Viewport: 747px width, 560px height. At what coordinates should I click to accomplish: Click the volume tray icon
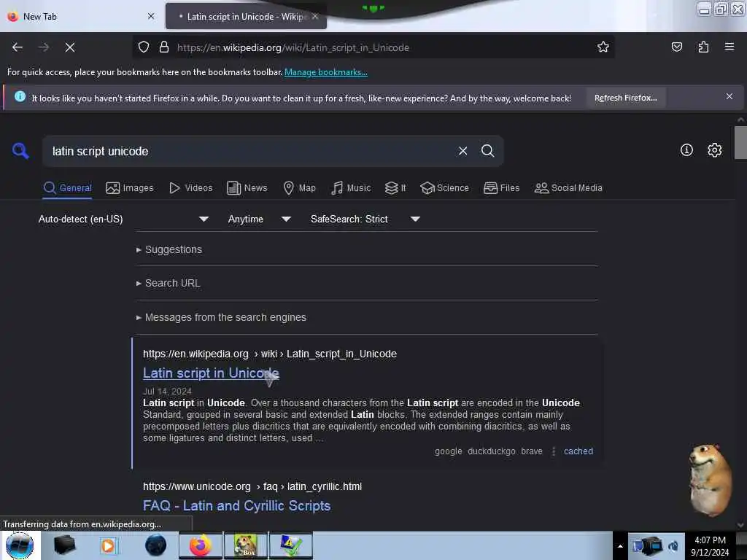[673, 546]
